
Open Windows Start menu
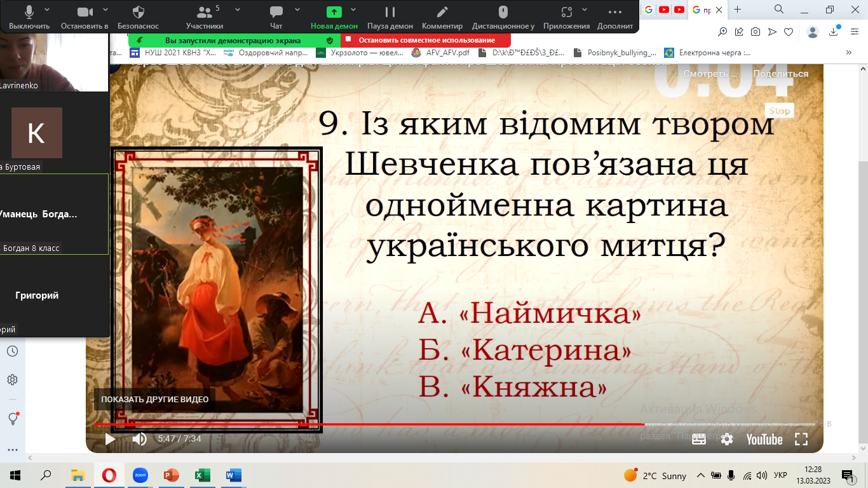click(15, 475)
